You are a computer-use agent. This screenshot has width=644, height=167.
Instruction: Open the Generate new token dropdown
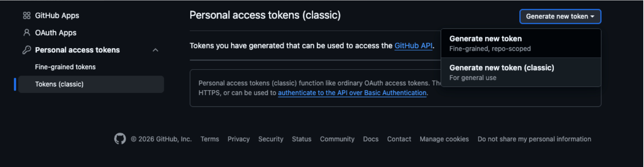coord(560,16)
